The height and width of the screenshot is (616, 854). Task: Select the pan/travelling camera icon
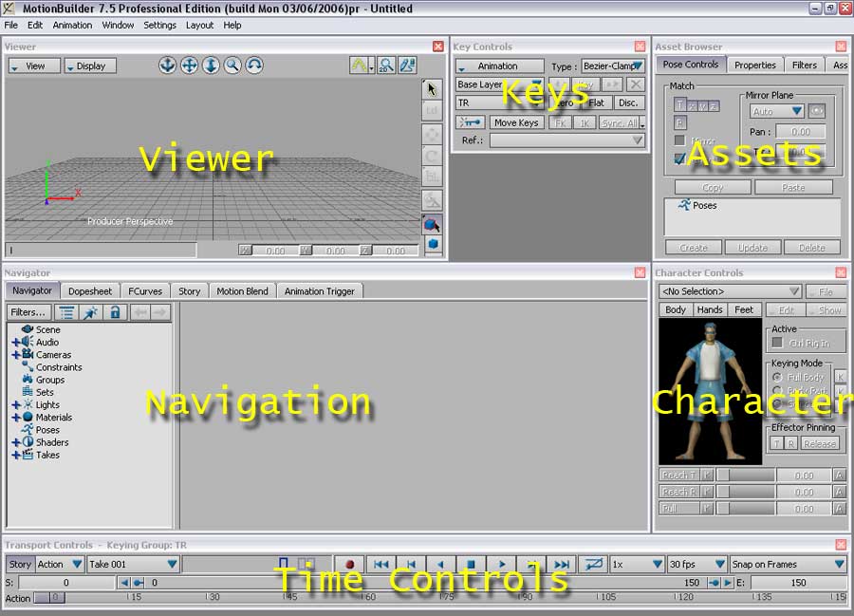tap(189, 65)
